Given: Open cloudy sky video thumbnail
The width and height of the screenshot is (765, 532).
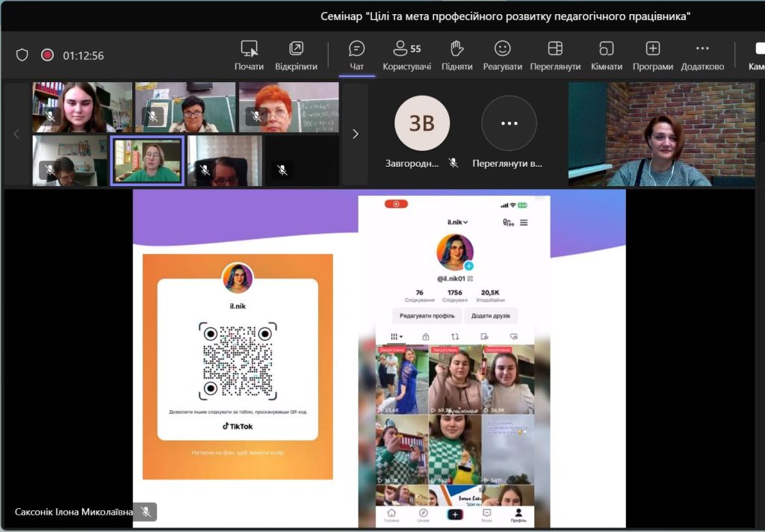Looking at the screenshot, I should 508,449.
